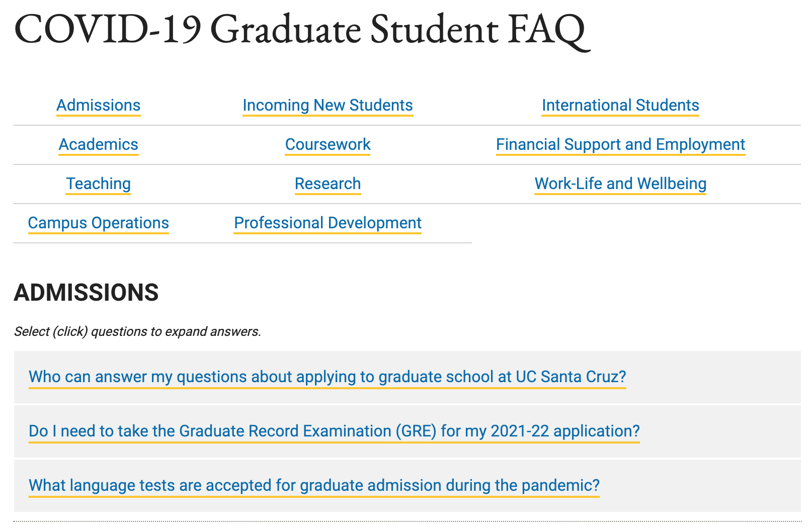Viewport: 812px width, 531px height.
Task: Expand the GRE requirement question
Action: 334,431
